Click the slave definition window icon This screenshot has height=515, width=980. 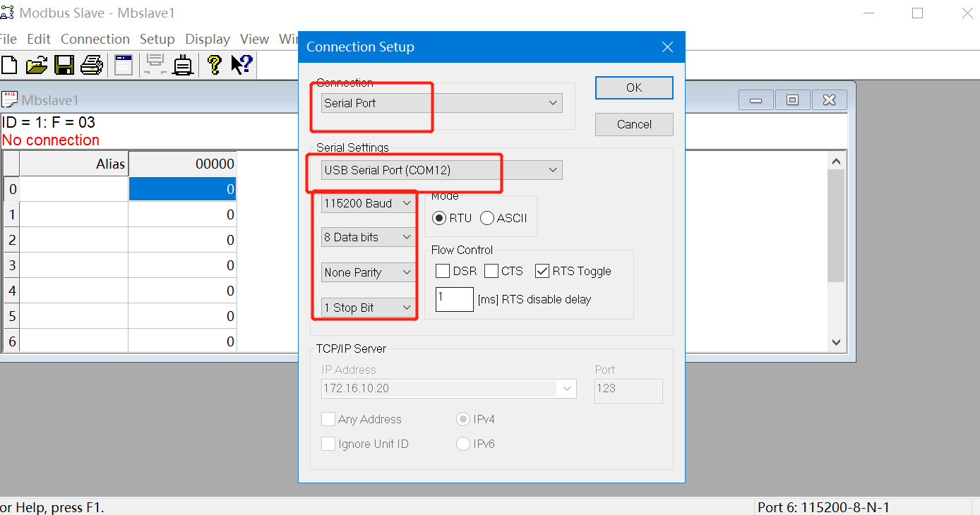coord(124,65)
